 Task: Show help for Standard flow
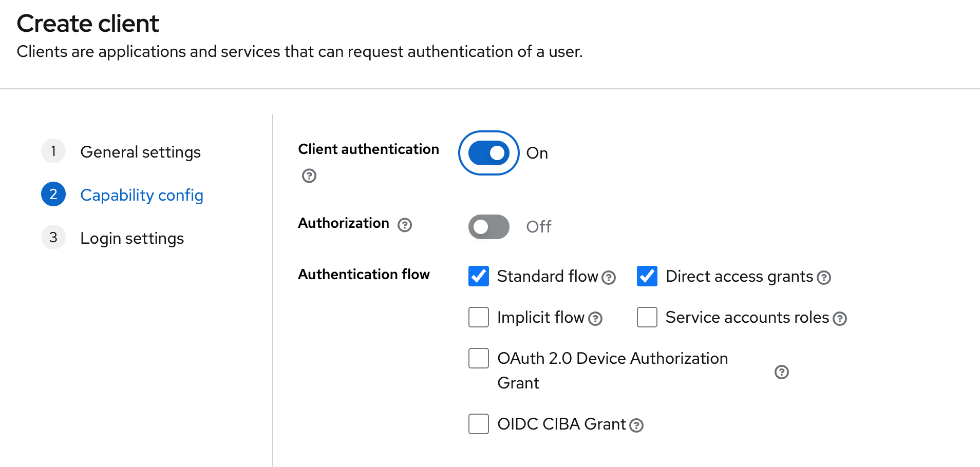tap(609, 278)
